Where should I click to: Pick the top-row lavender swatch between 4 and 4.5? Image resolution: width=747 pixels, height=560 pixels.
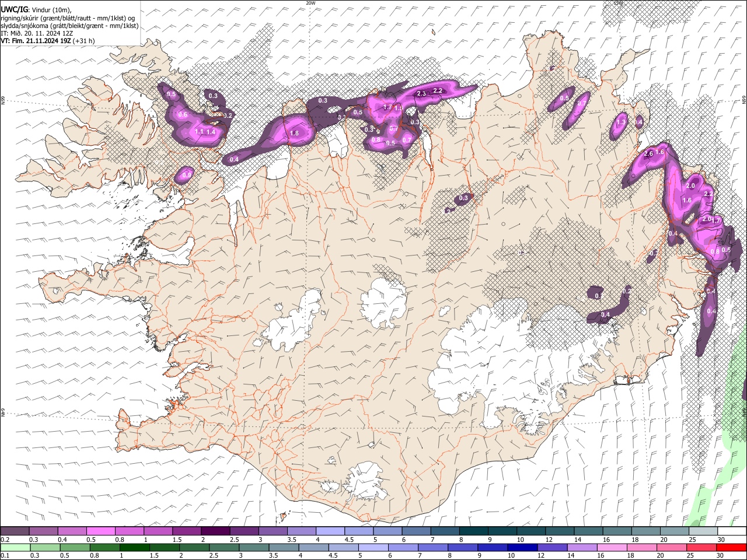(330, 531)
